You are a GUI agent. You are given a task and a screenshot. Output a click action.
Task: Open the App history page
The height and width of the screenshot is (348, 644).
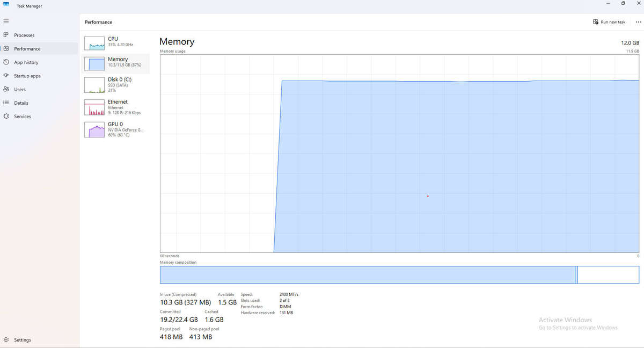39,62
